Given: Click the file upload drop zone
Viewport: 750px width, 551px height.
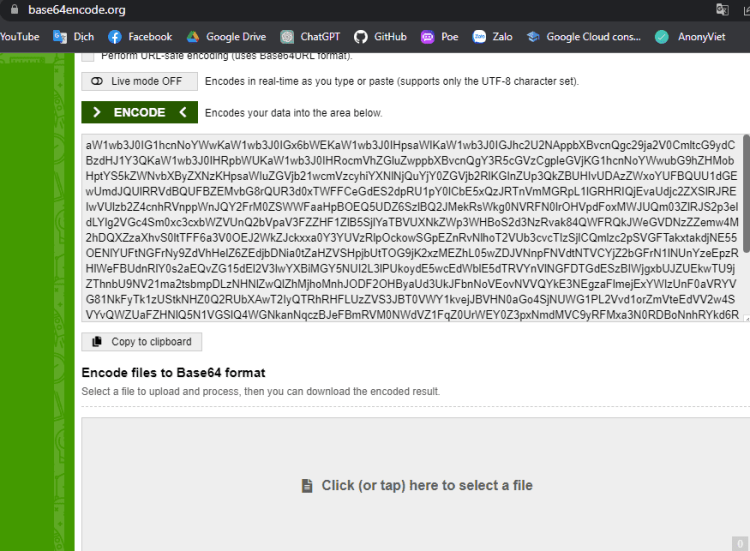Looking at the screenshot, I should tap(415, 485).
